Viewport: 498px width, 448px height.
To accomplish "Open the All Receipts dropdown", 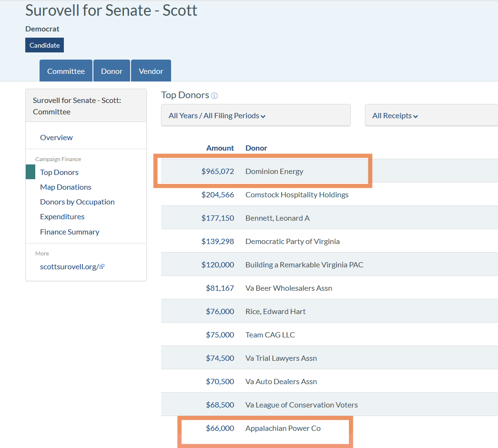I will pos(431,115).
